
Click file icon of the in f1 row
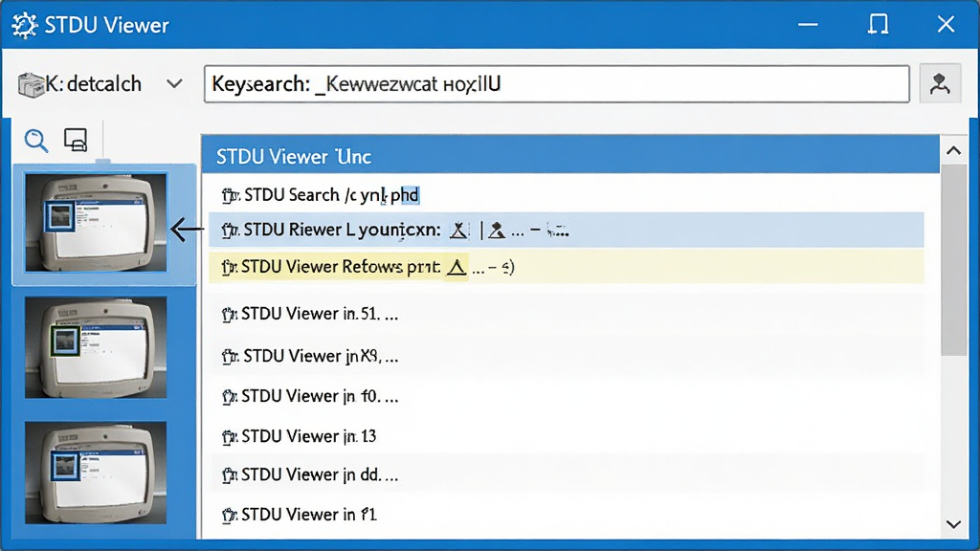click(x=230, y=516)
